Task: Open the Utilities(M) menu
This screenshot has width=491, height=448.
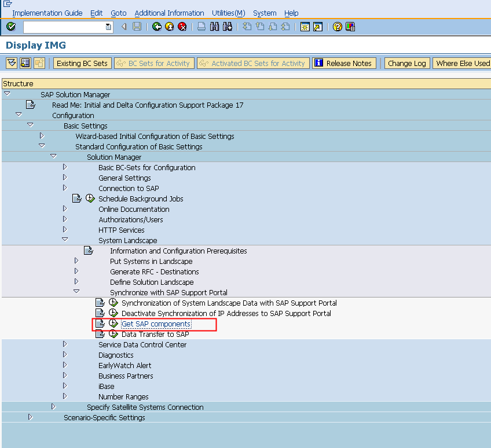Action: (x=228, y=13)
